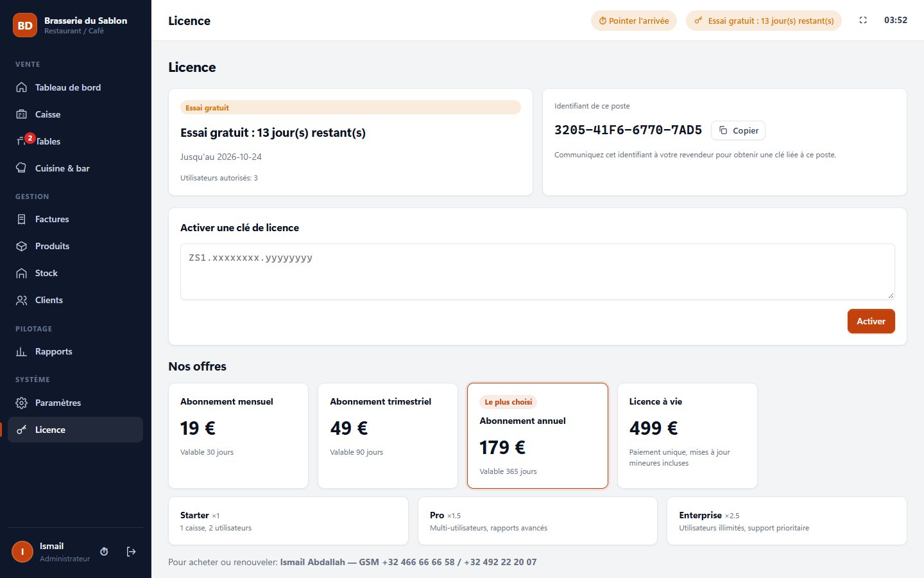
Task: Click the Enterprise tier card
Action: point(787,521)
